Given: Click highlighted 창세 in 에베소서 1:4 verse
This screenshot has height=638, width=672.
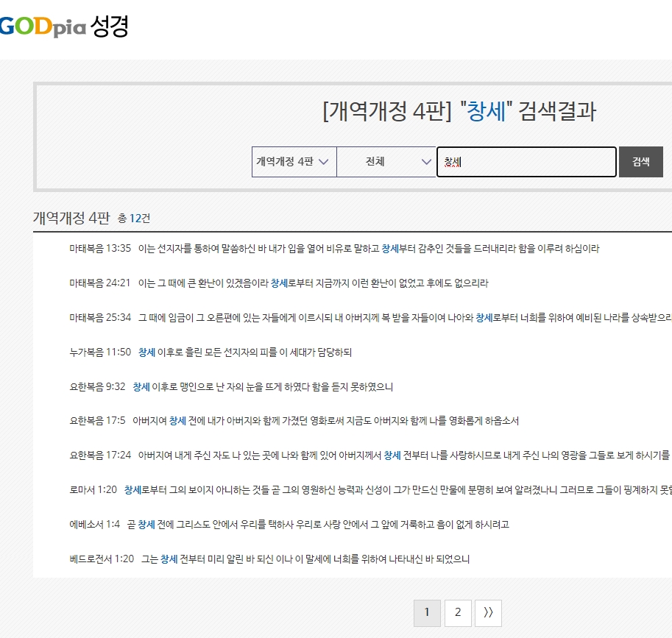Looking at the screenshot, I should [146, 525].
